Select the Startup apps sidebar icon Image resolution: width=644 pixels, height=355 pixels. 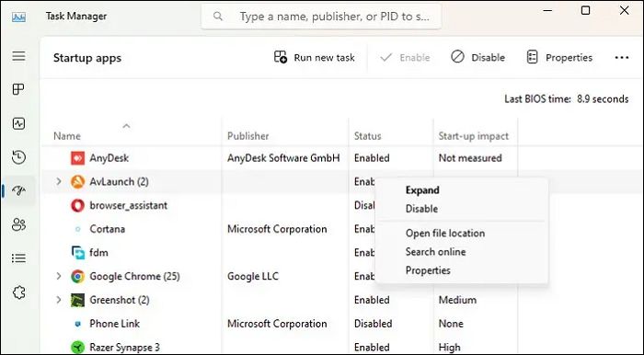coord(19,190)
